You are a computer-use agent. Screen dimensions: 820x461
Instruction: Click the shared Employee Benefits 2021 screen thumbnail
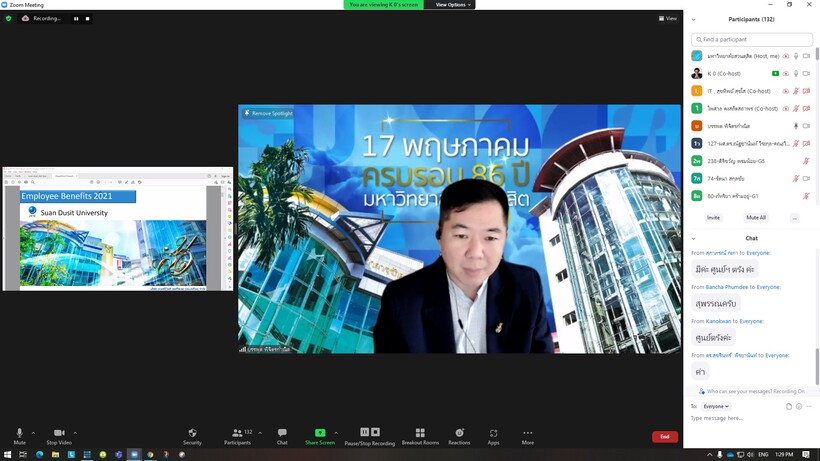(x=118, y=229)
